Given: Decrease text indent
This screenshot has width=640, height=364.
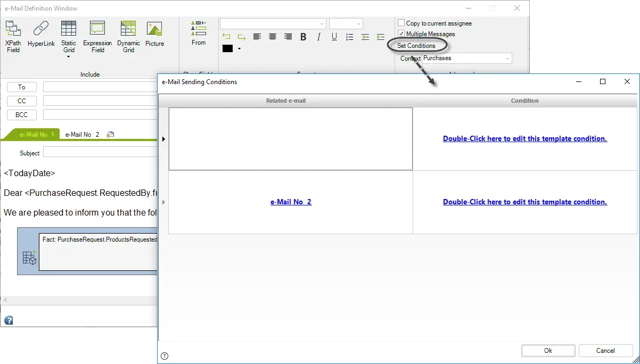Looking at the screenshot, I should 381,37.
